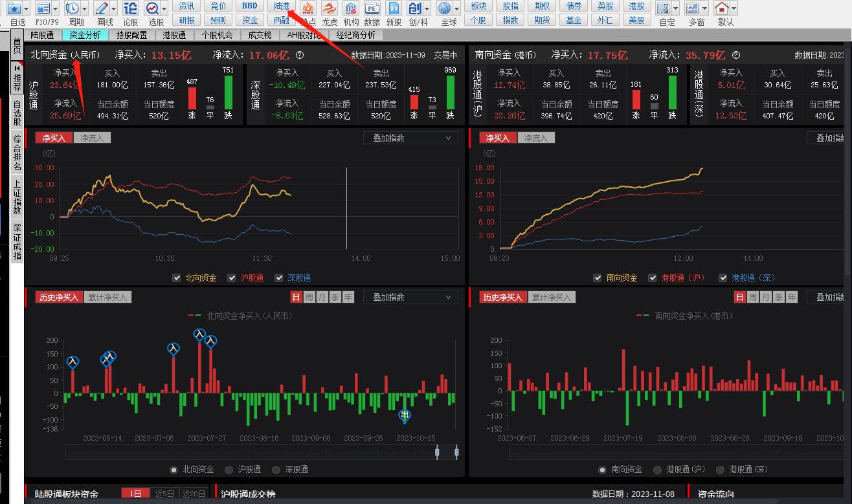852x504 pixels.
Task: Open the 龙虎 dragon icon
Action: (x=330, y=8)
